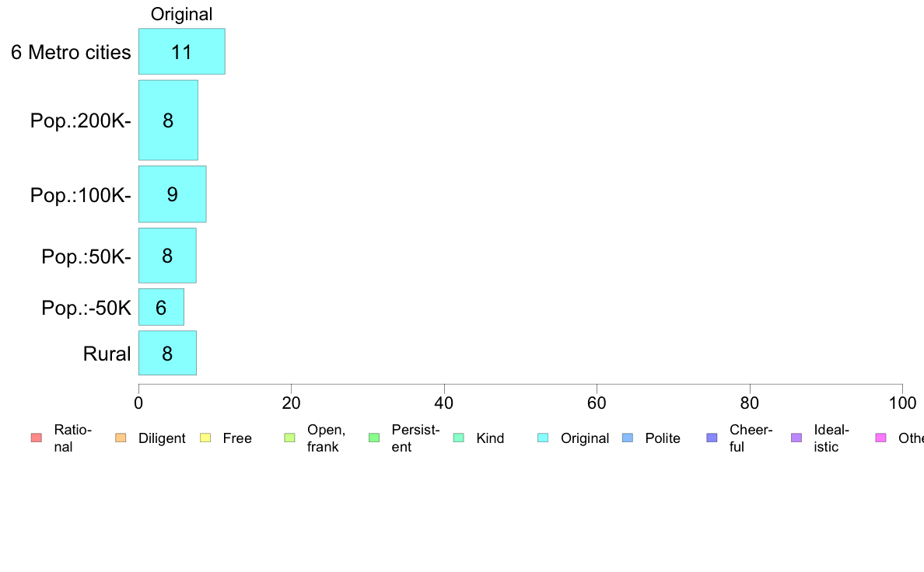924x572 pixels.
Task: Click the 6 Metro cities axis label
Action: (71, 53)
